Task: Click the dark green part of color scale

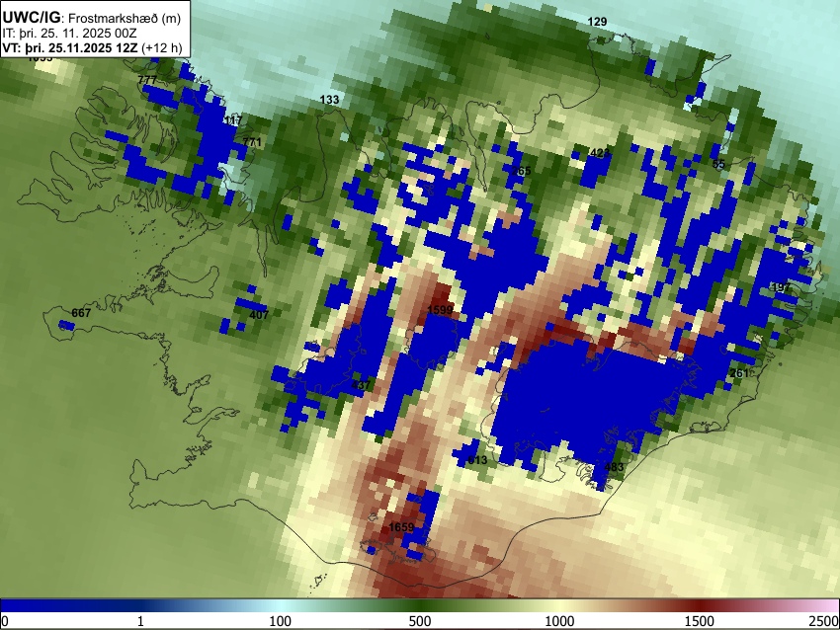Action: 420,606
